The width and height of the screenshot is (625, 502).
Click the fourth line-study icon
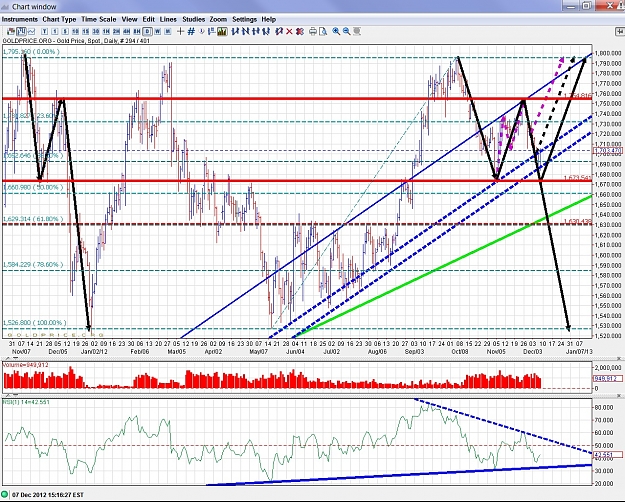[x=266, y=31]
